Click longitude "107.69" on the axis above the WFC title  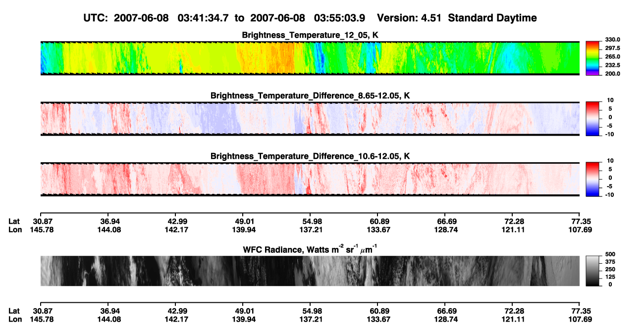(580, 230)
